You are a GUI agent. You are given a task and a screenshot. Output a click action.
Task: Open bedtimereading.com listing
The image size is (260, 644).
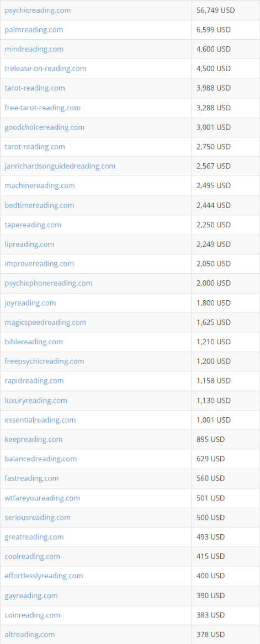[x=39, y=205]
